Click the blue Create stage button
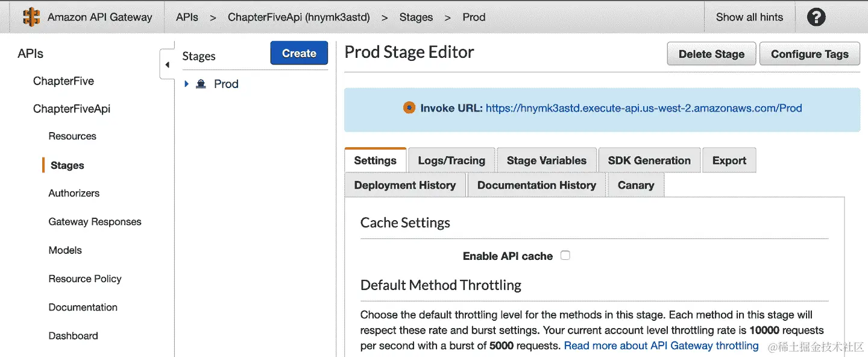Screen dimensions: 868x357 [299, 53]
